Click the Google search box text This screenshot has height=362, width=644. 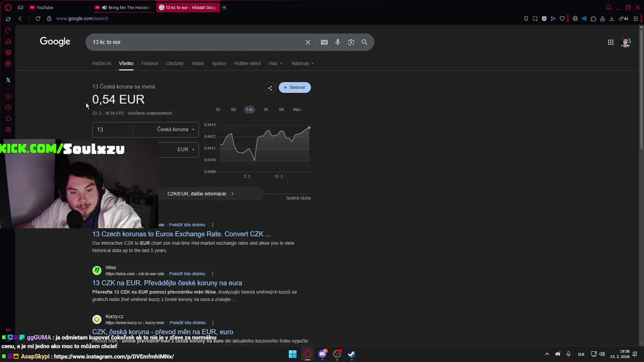click(x=107, y=42)
